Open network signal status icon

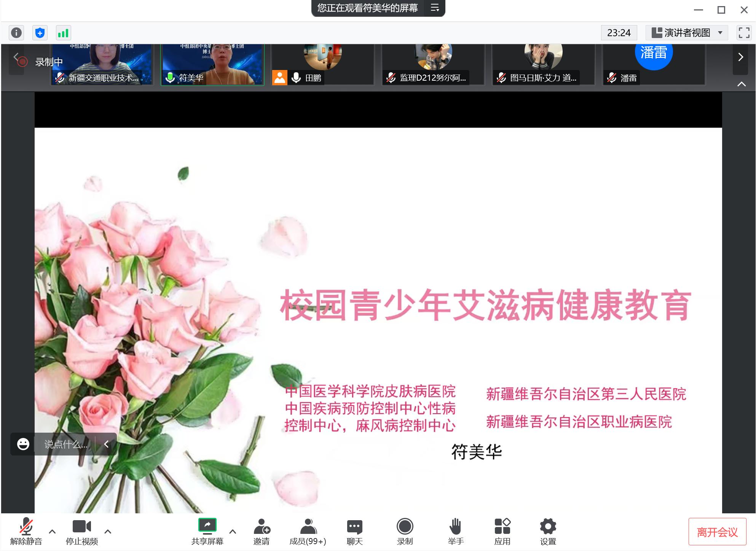[63, 33]
